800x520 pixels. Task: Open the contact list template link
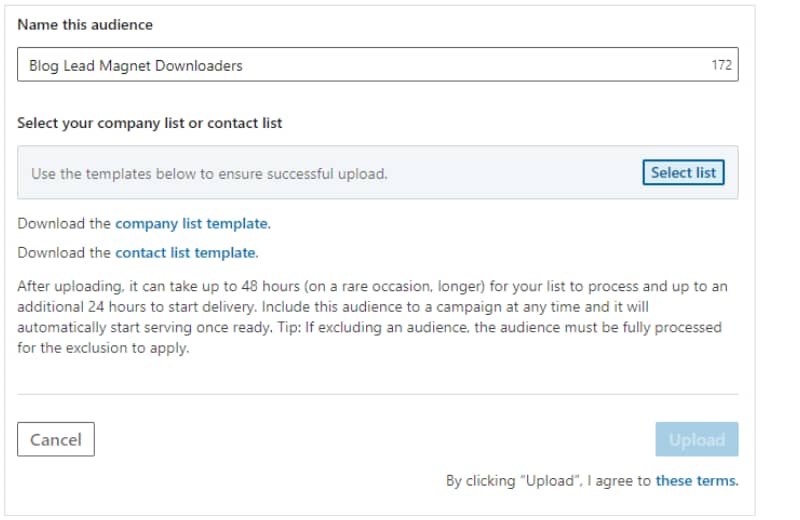tap(187, 253)
